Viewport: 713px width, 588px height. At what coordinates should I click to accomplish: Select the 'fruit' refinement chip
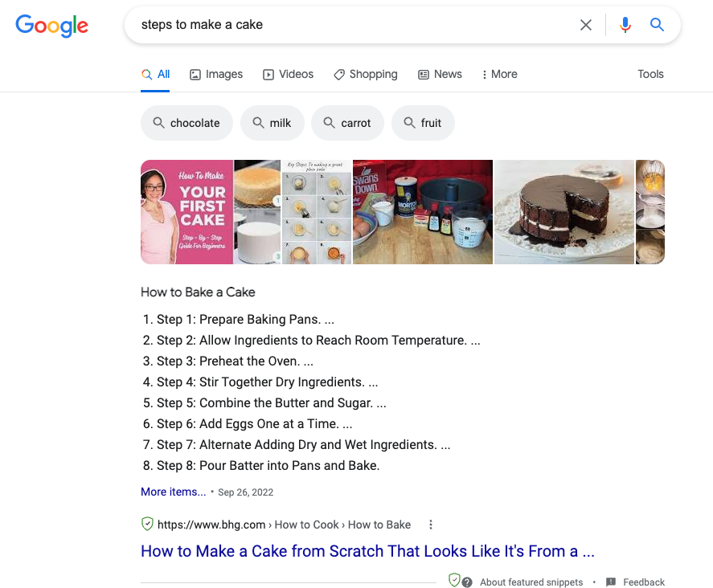pos(423,122)
